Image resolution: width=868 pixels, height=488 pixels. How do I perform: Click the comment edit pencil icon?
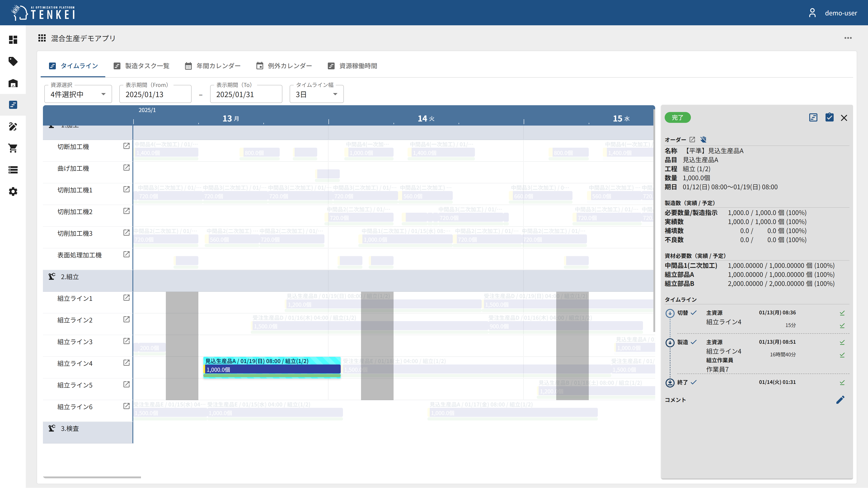tap(840, 400)
